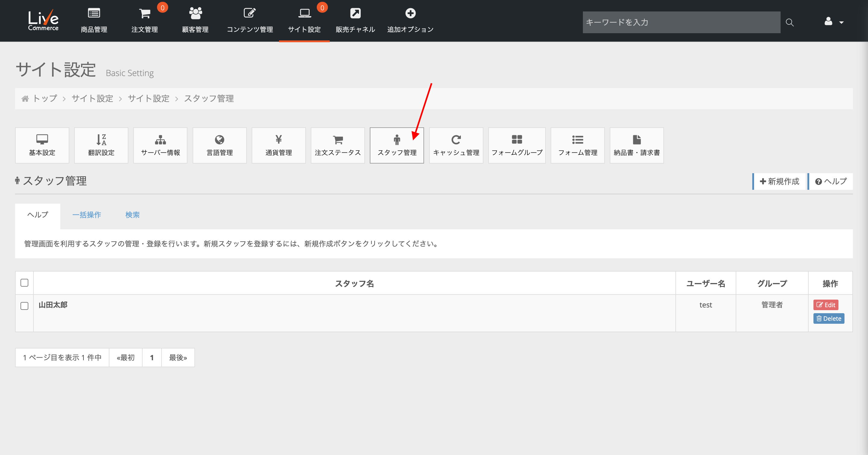Click the 新規作成 button
The width and height of the screenshot is (868, 455).
pyautogui.click(x=779, y=181)
